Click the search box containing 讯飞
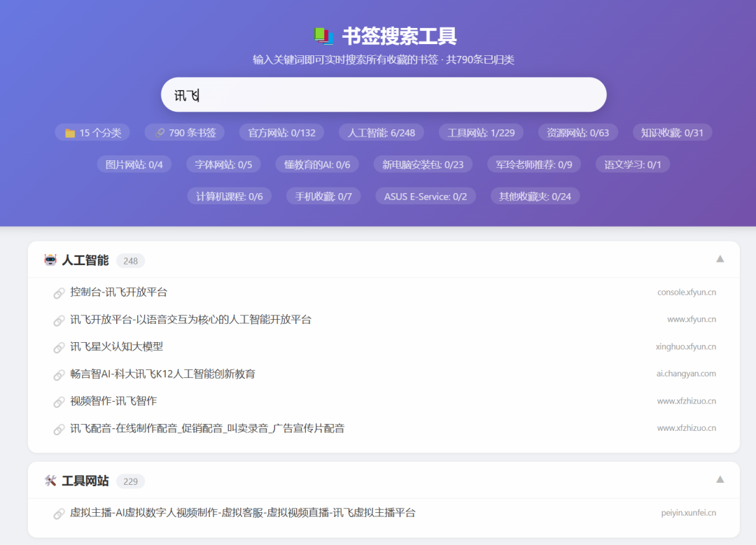 point(384,95)
